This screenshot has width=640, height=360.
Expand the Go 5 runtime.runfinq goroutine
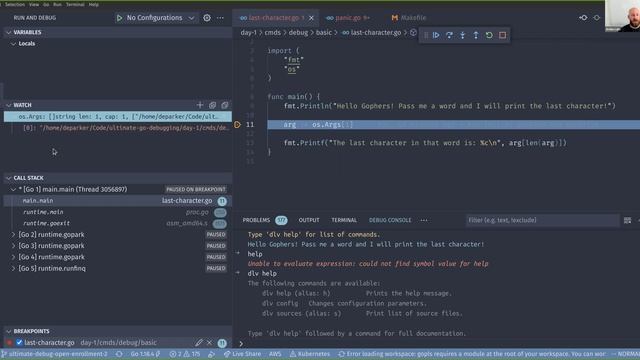13,269
